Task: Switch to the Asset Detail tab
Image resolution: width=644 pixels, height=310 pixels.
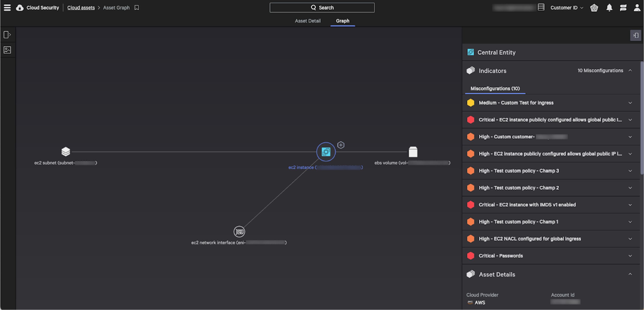Action: (x=308, y=21)
